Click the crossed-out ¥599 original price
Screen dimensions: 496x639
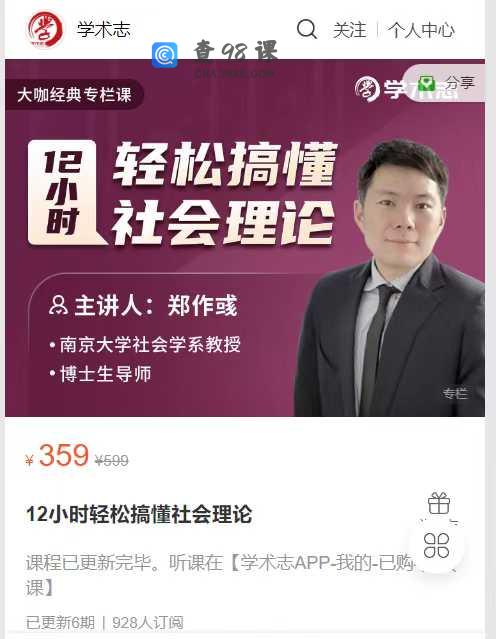click(111, 461)
